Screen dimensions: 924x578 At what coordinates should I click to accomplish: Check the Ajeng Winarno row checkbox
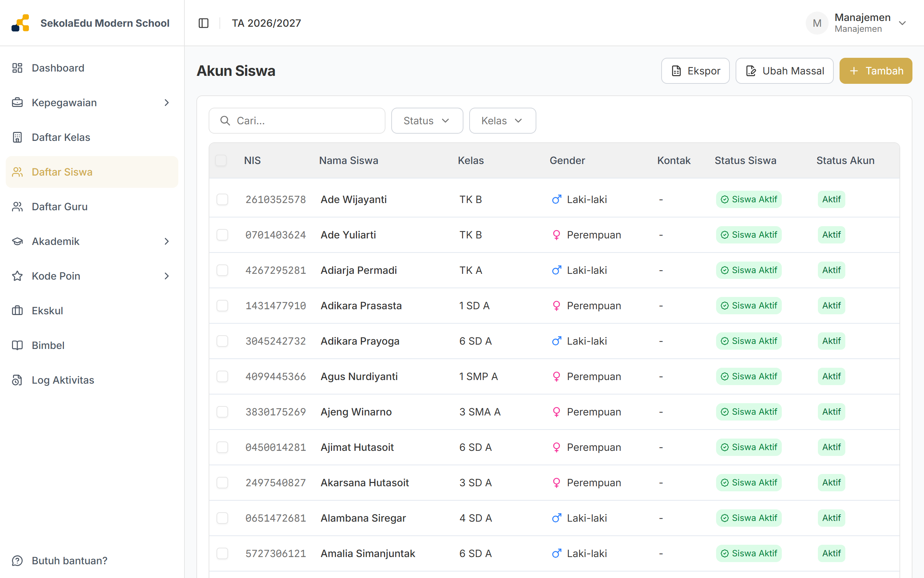(x=222, y=412)
